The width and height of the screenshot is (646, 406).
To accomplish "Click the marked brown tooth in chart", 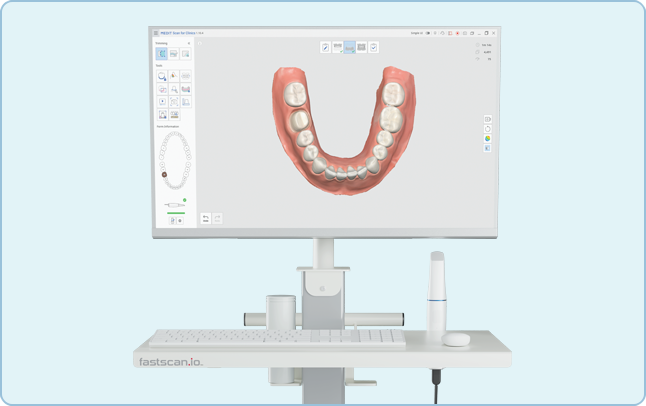I will point(165,174).
